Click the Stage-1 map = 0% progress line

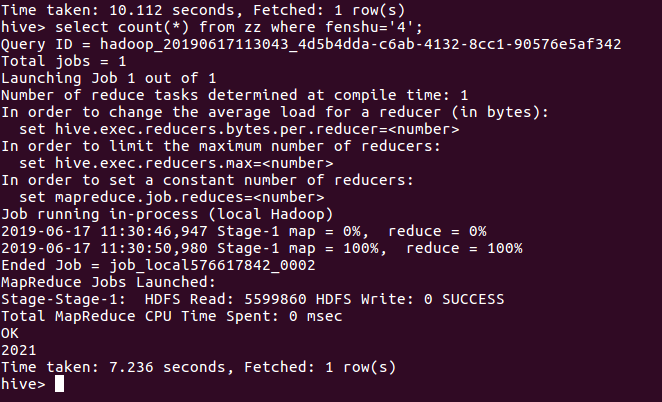[x=244, y=231]
